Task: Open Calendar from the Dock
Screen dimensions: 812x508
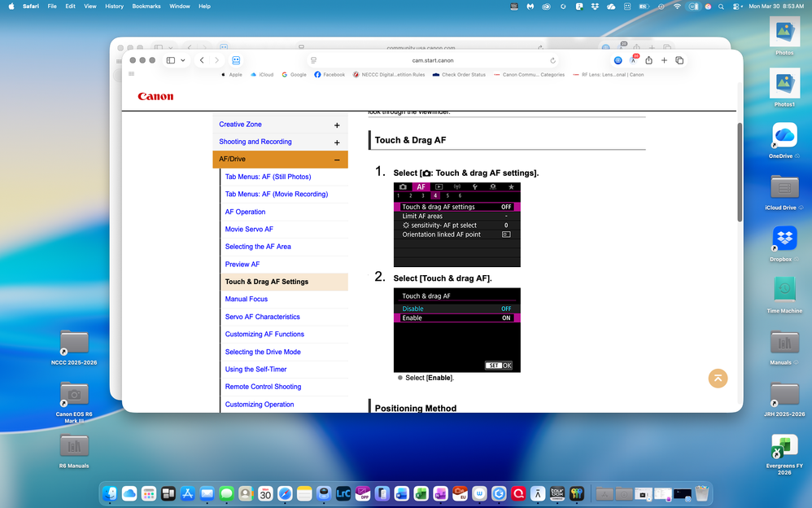Action: click(265, 493)
